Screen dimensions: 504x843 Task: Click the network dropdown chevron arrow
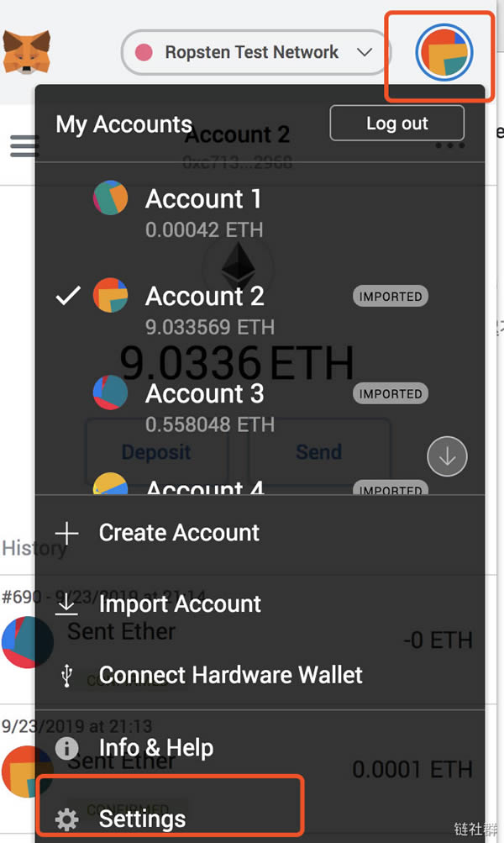coord(365,51)
